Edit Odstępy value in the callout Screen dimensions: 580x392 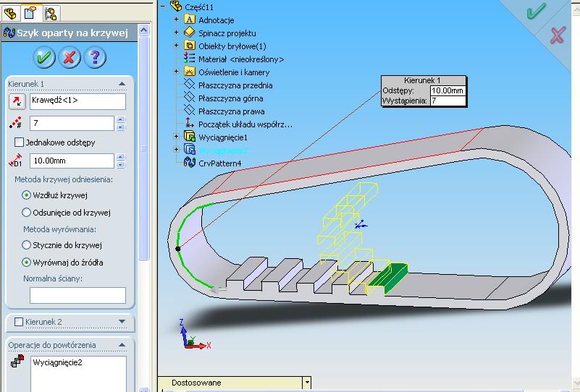click(x=447, y=90)
